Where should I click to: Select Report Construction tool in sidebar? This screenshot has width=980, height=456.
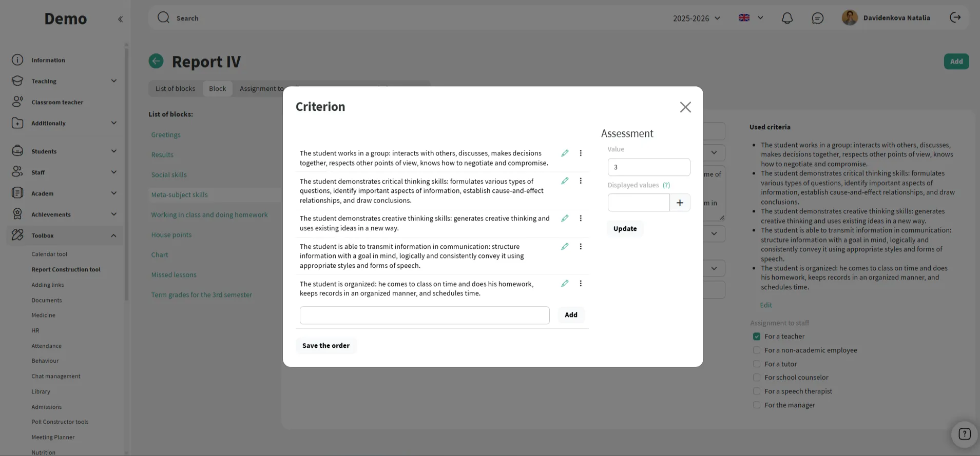pyautogui.click(x=66, y=269)
